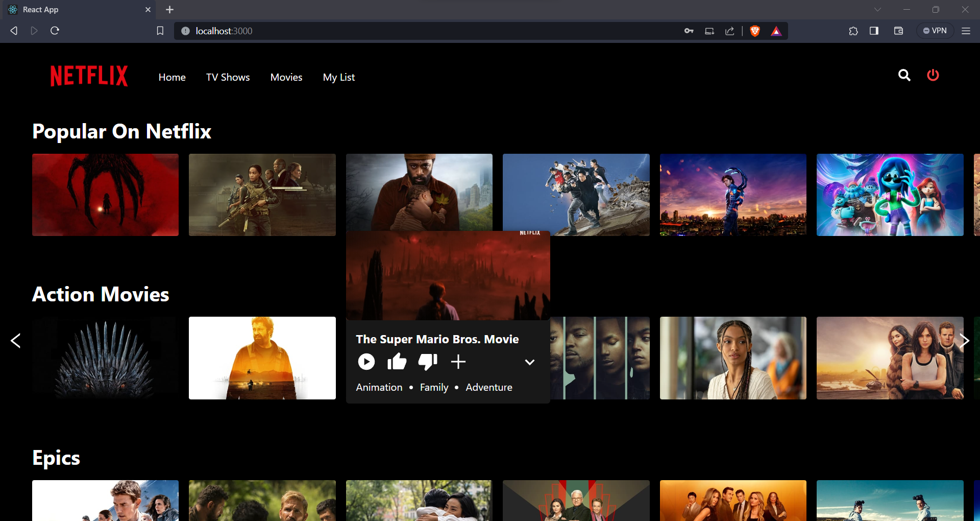Image resolution: width=980 pixels, height=521 pixels.
Task: Open the TV Shows menu item
Action: pyautogui.click(x=228, y=77)
